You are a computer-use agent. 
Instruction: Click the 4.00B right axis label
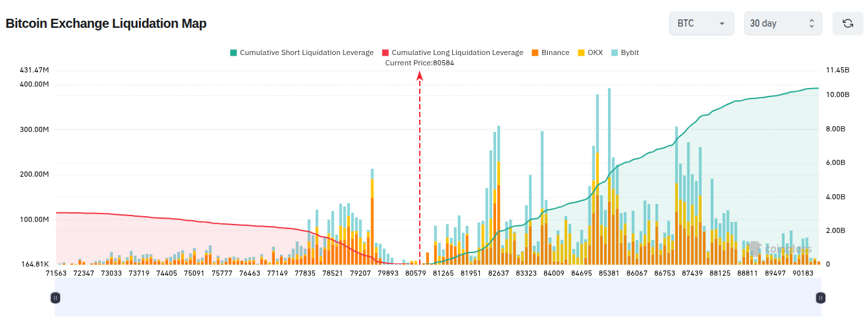[835, 197]
